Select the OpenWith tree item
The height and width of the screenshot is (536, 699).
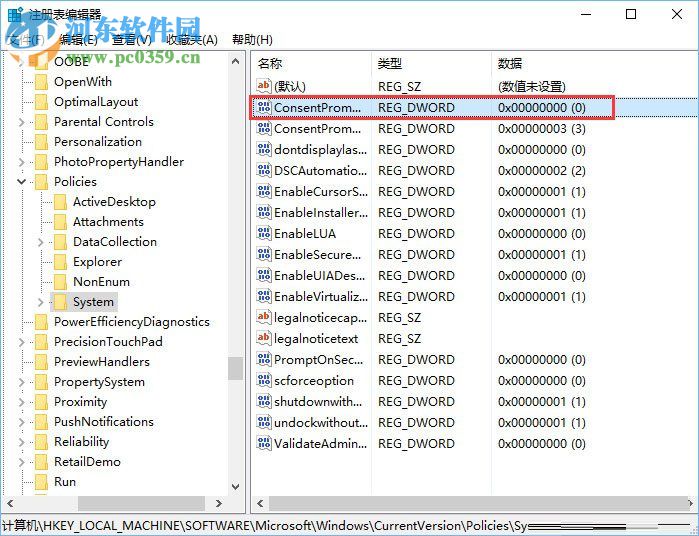click(83, 82)
